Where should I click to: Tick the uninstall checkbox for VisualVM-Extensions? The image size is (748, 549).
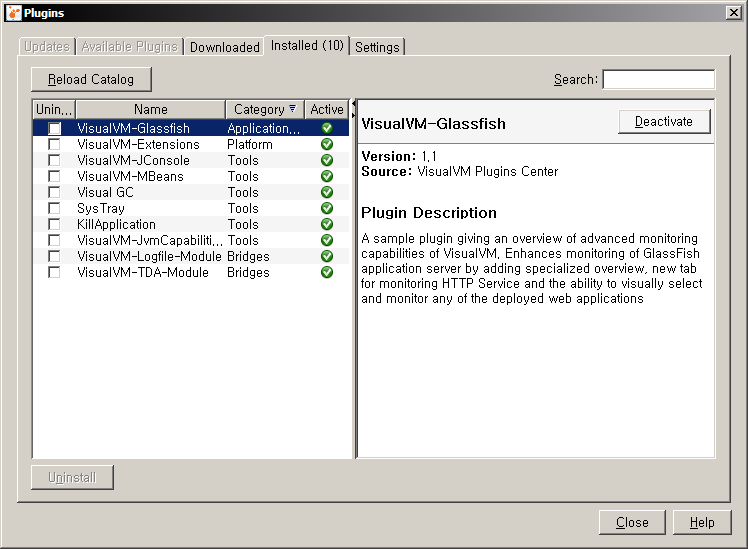point(55,144)
